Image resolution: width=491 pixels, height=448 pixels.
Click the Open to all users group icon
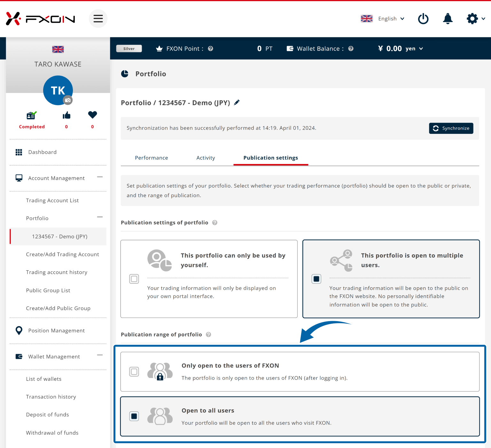(x=160, y=416)
